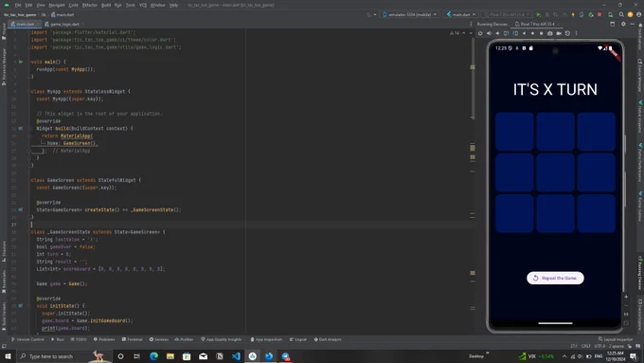Open the Dart Analysis tool window

(328, 339)
